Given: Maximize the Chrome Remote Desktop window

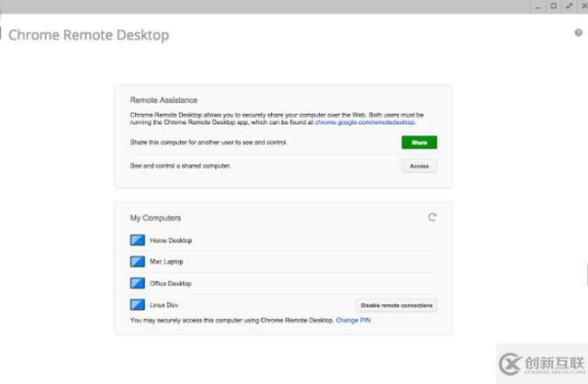Looking at the screenshot, I should click(553, 6).
